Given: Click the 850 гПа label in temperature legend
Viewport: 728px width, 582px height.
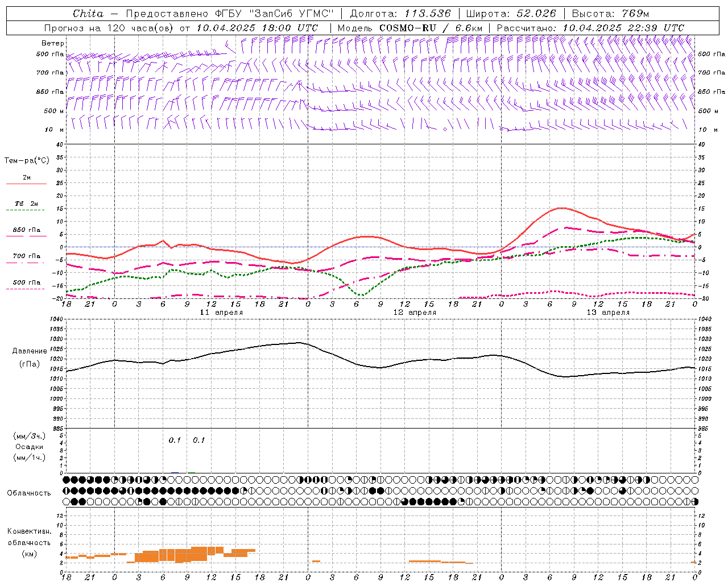Looking at the screenshot, I should point(27,230).
